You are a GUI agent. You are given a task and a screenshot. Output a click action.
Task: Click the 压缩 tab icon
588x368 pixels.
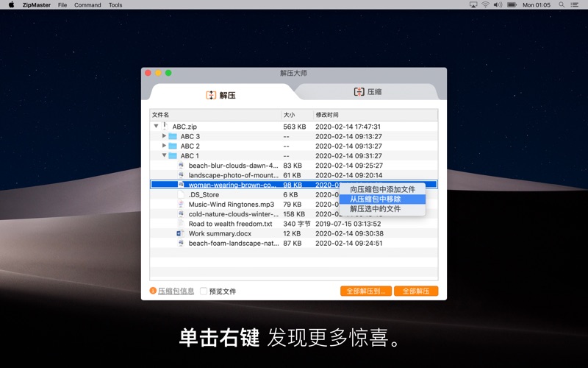tap(359, 91)
